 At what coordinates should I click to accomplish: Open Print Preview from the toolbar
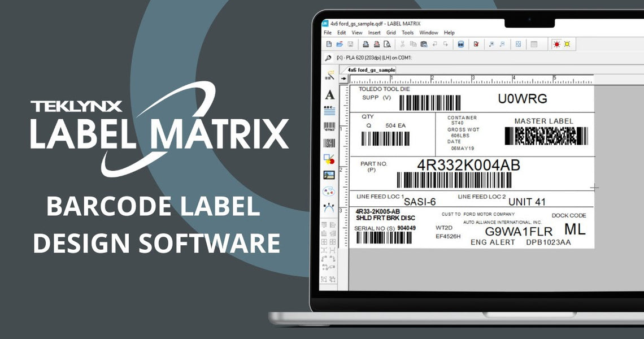coord(387,44)
